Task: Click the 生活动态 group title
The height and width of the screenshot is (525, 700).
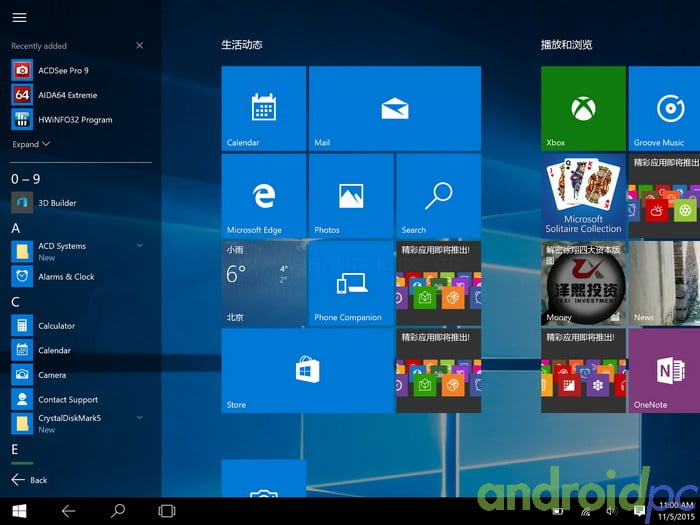Action: [242, 45]
